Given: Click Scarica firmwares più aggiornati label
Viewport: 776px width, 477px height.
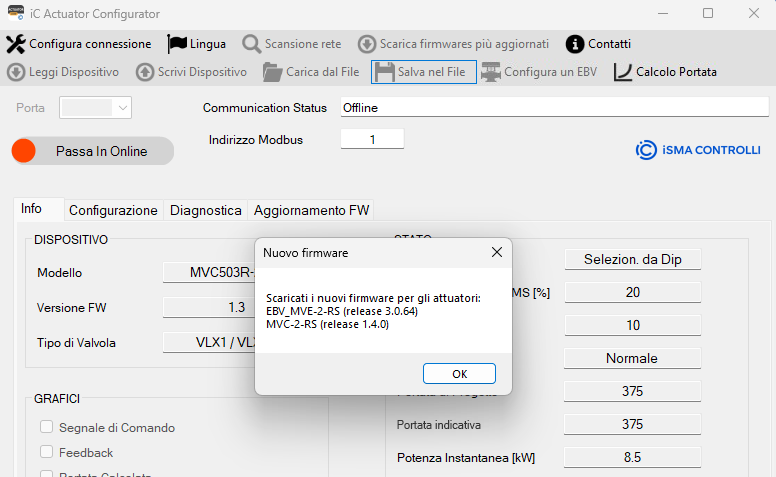Looking at the screenshot, I should [x=464, y=44].
